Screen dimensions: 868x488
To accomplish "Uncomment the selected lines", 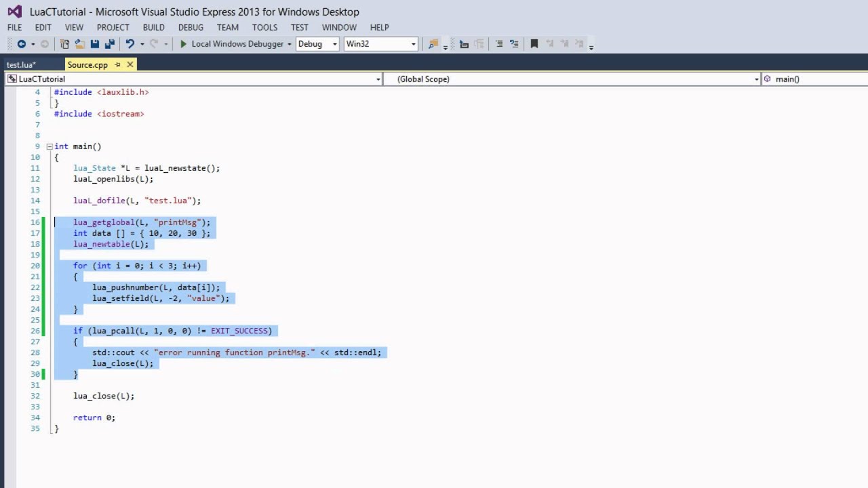I will [x=514, y=44].
